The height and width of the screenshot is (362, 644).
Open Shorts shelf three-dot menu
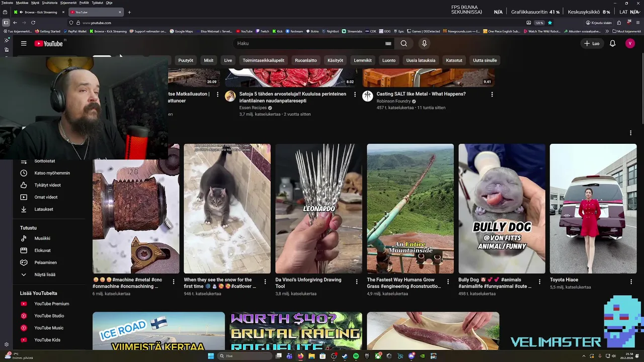(630, 133)
